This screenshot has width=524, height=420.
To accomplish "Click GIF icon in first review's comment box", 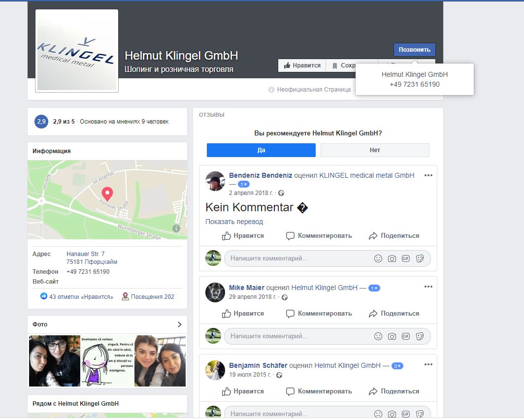I will pos(406,258).
